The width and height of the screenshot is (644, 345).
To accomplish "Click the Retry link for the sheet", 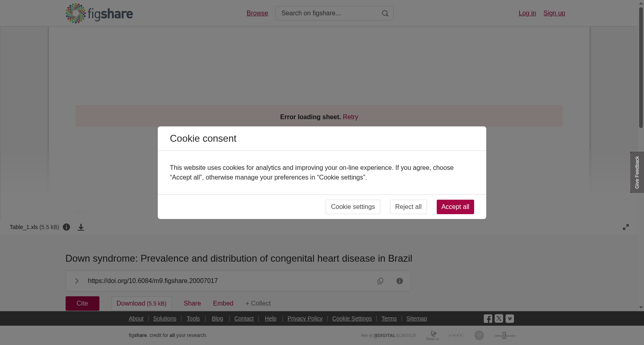I will coord(351,117).
